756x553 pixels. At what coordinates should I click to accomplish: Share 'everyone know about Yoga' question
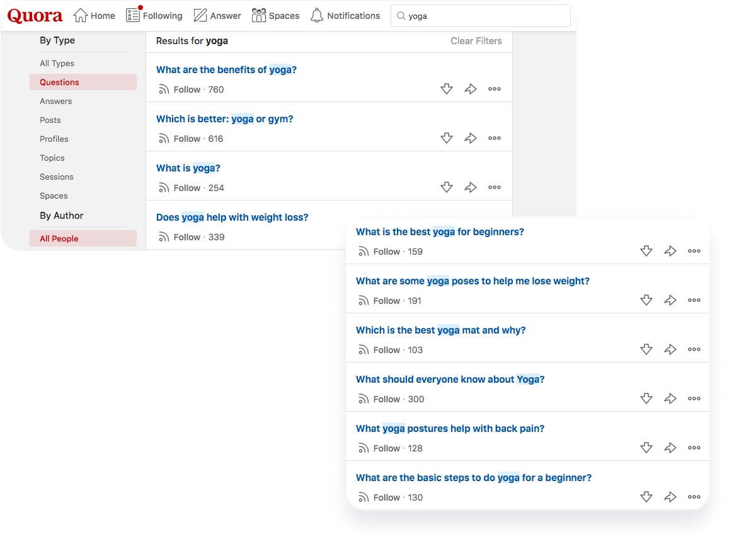point(670,399)
